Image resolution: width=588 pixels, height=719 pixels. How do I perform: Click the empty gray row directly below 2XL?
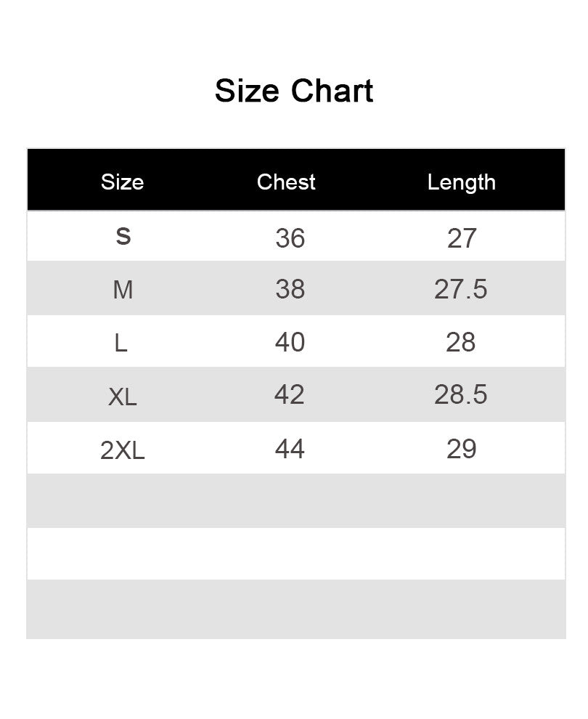[x=295, y=500]
